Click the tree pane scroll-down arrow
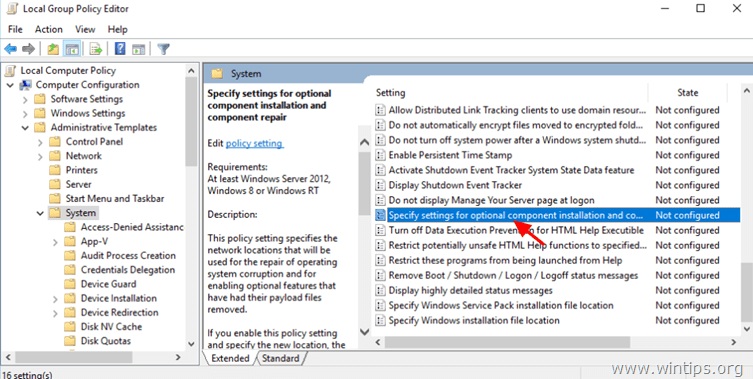753x379 pixels. coord(191,344)
